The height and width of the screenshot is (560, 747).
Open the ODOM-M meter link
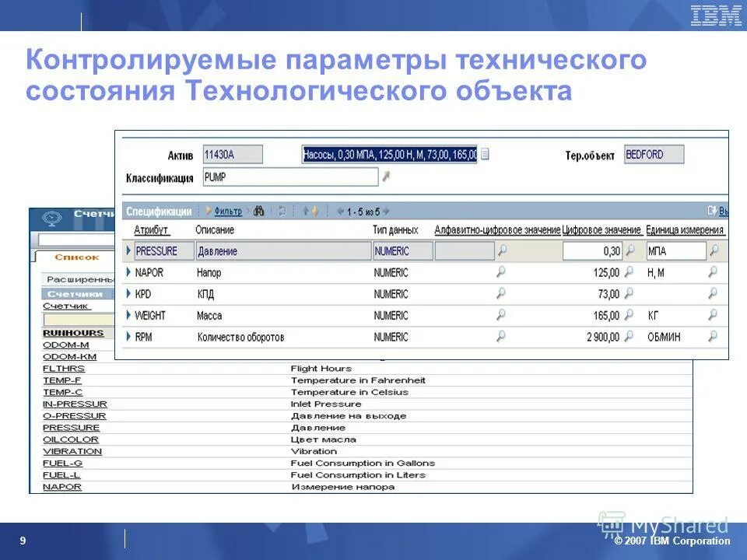(x=65, y=345)
